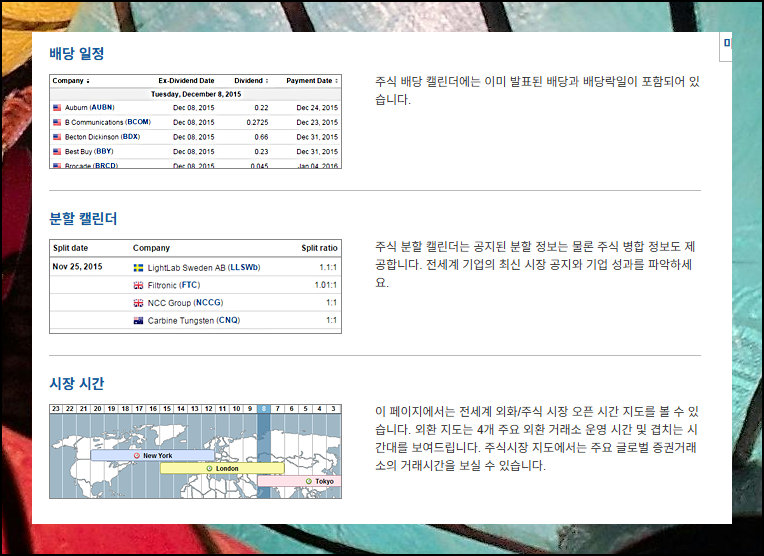This screenshot has height=556, width=764.
Task: Click the US flag beside B Communications
Action: point(57,122)
